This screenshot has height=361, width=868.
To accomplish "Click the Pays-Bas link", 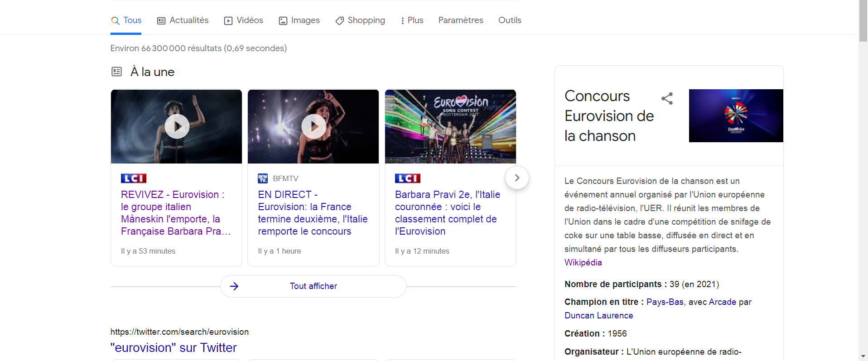I will click(x=665, y=302).
